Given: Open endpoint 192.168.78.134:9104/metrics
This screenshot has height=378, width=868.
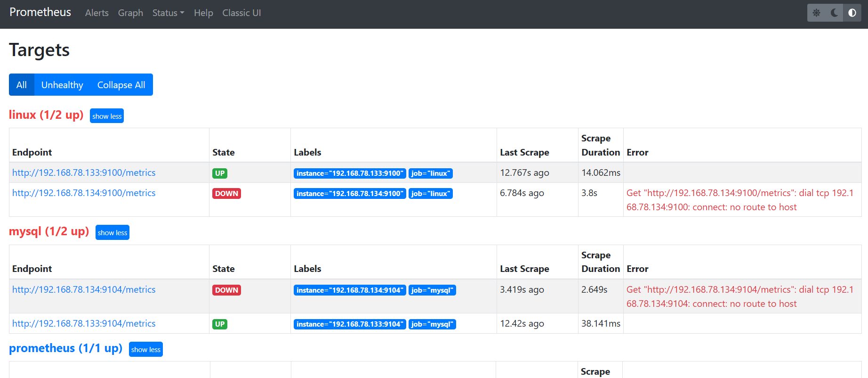Looking at the screenshot, I should [84, 289].
